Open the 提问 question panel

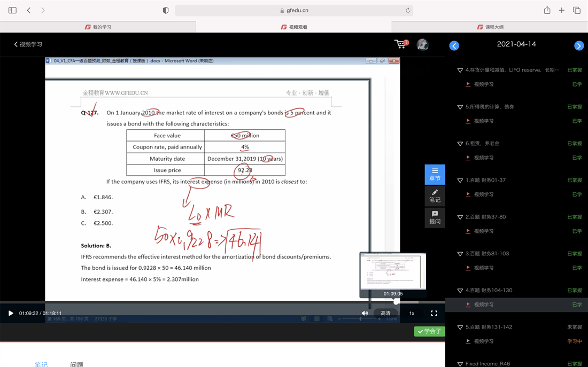coord(435,218)
